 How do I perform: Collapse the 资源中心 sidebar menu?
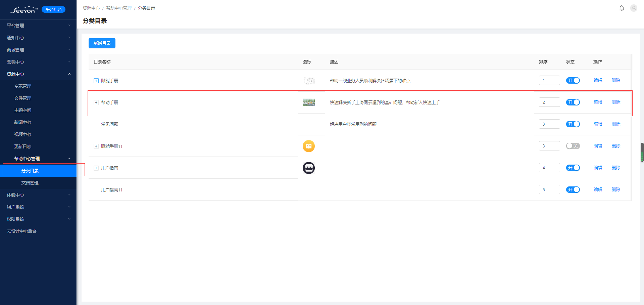coord(38,74)
